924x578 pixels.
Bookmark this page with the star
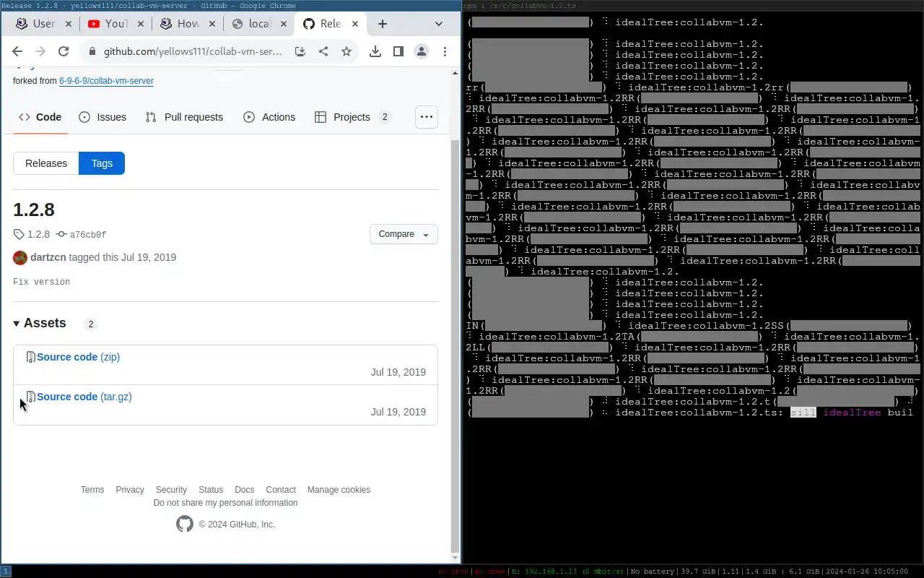(346, 51)
